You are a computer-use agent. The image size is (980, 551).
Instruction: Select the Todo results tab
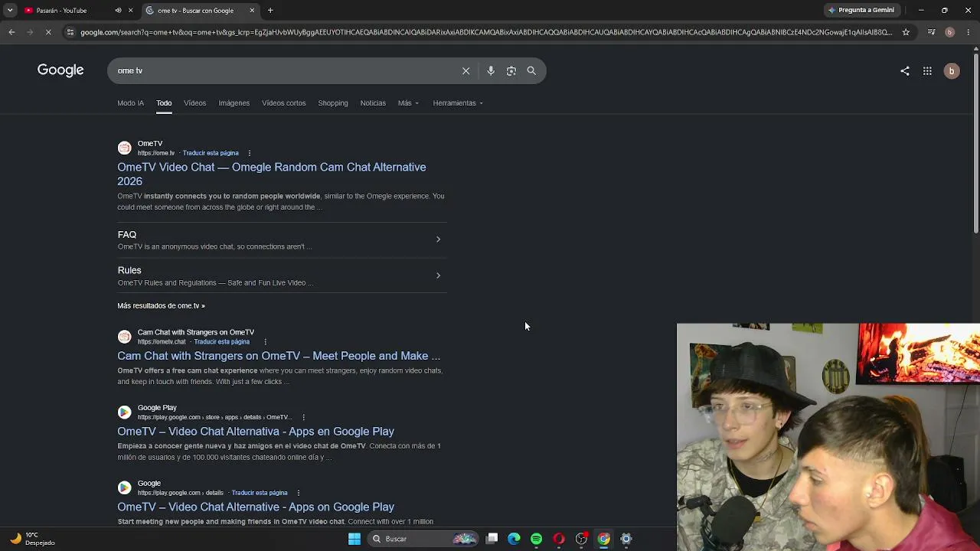pyautogui.click(x=164, y=103)
